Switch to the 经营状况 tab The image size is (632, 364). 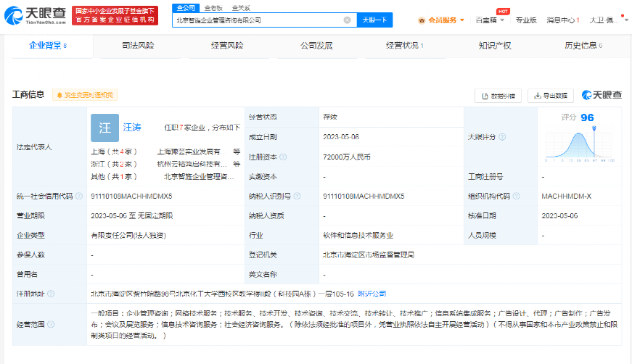[x=405, y=46]
